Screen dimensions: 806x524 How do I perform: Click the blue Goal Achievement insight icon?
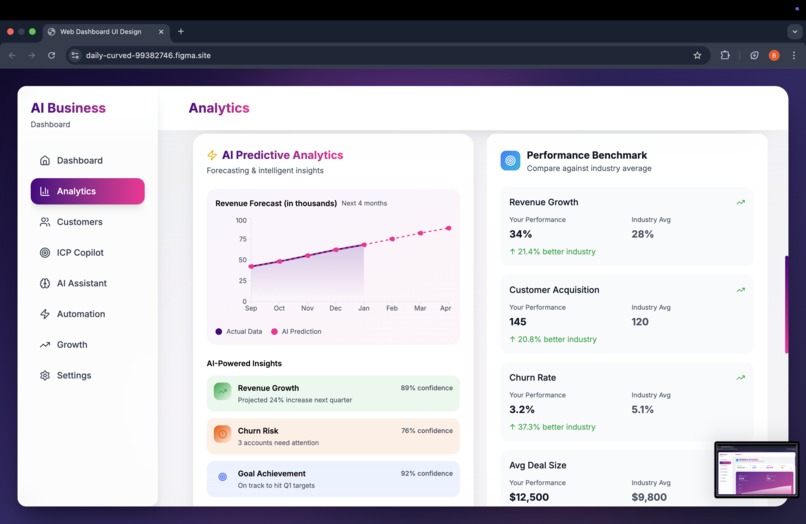(223, 477)
